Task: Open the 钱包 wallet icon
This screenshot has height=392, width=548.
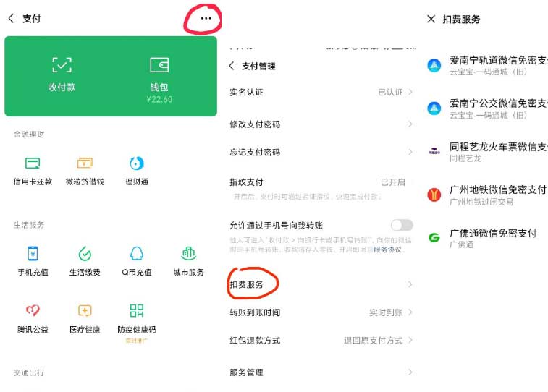Action: click(x=159, y=65)
